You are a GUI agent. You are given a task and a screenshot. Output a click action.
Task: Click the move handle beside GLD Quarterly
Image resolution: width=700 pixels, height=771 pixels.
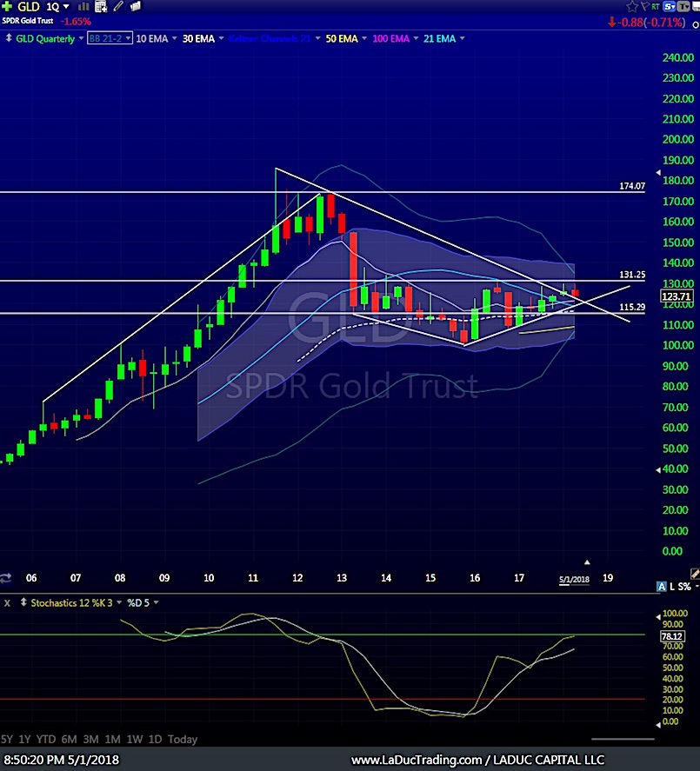(x=9, y=38)
